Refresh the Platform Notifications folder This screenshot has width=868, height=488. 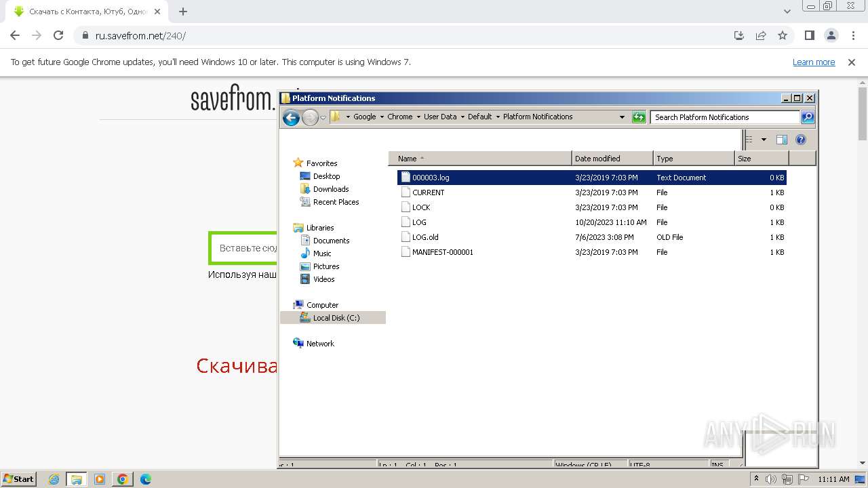[639, 117]
